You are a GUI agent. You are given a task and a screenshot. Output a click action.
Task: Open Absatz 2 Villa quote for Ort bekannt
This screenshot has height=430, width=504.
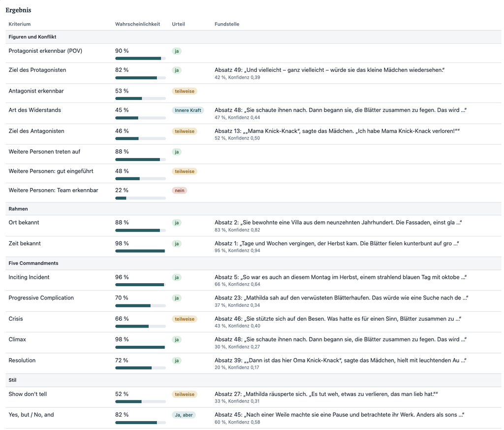[x=338, y=223]
